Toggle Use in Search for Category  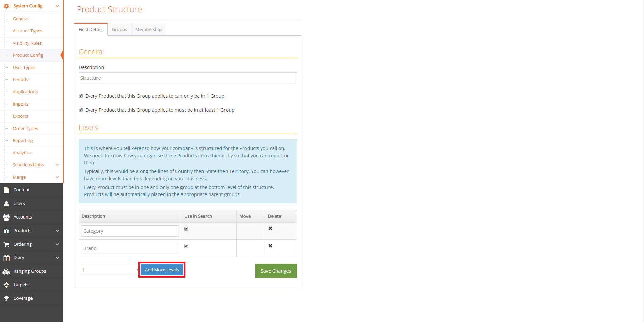[186, 229]
